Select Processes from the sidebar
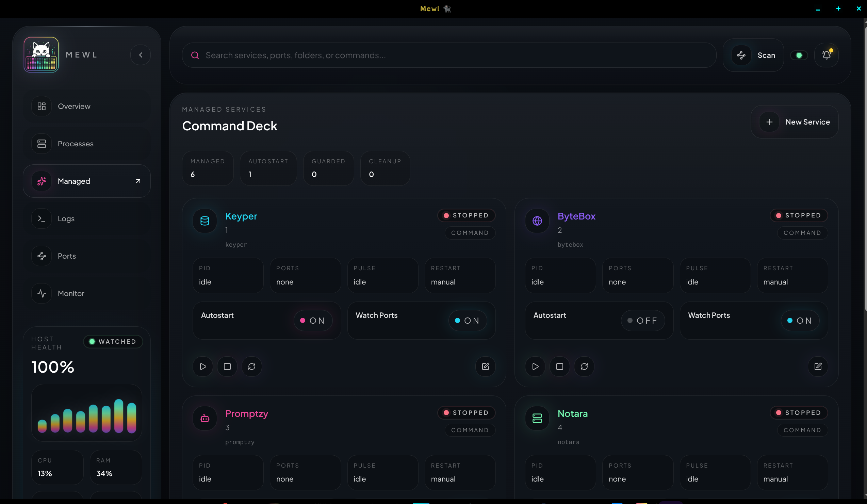This screenshot has height=504, width=867. 75,144
